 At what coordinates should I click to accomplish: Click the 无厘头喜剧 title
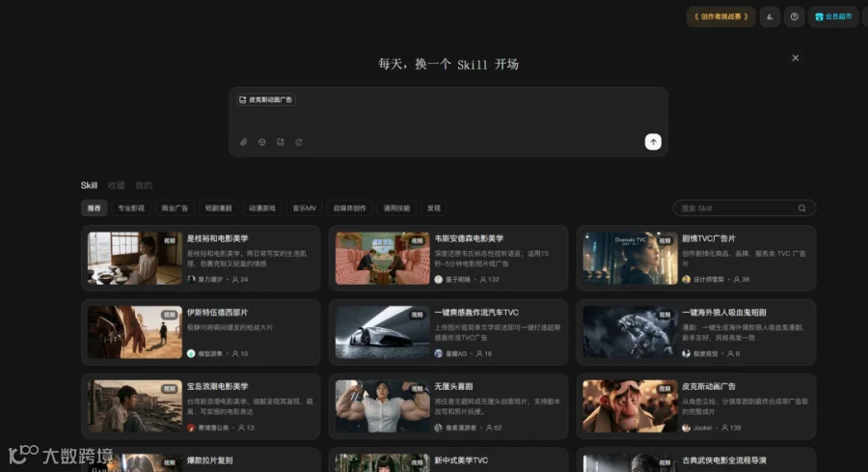coord(453,386)
